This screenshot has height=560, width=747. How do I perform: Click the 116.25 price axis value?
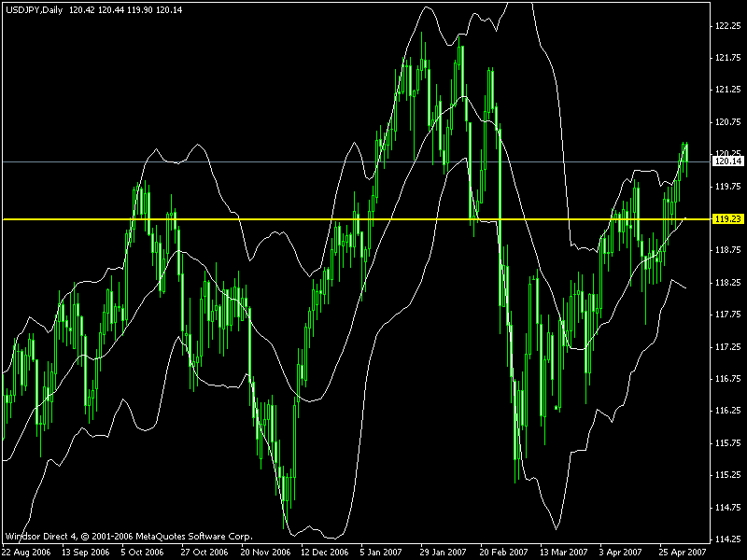coord(728,411)
